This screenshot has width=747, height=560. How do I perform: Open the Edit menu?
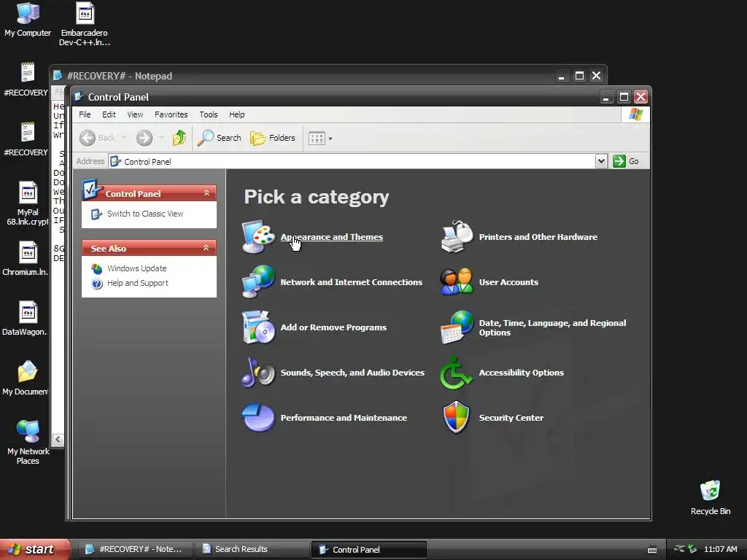coord(109,114)
